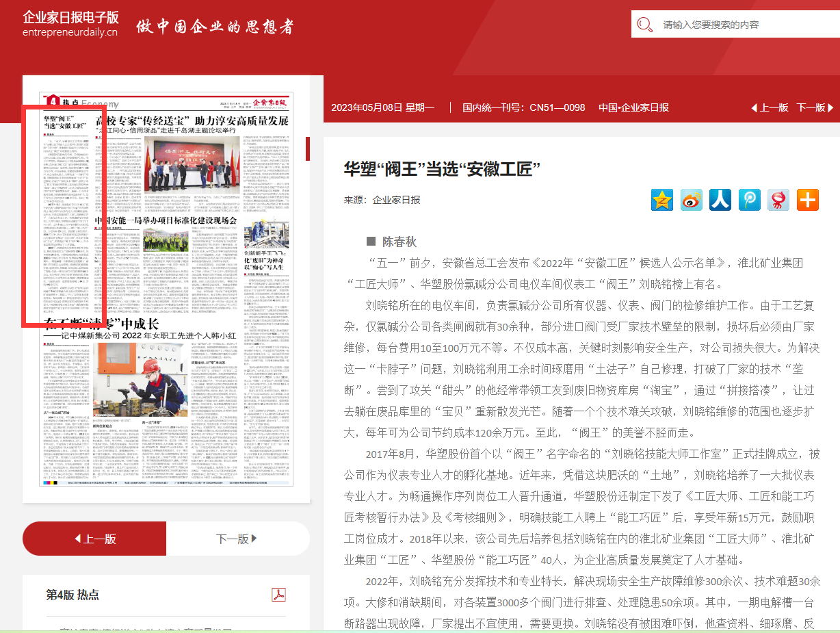Download page 4 PDF via the Acrobat icon

pos(278,594)
